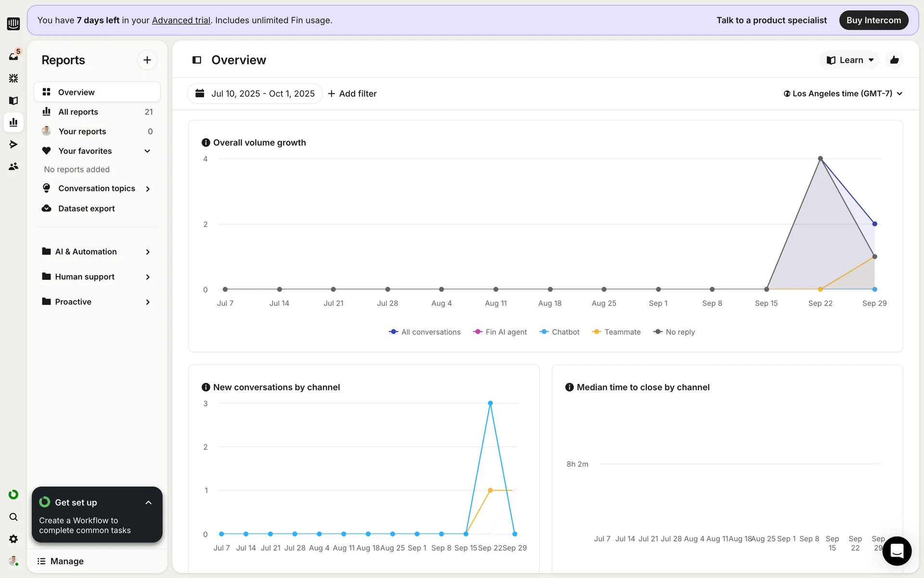Select All reports in the sidebar

coord(78,112)
